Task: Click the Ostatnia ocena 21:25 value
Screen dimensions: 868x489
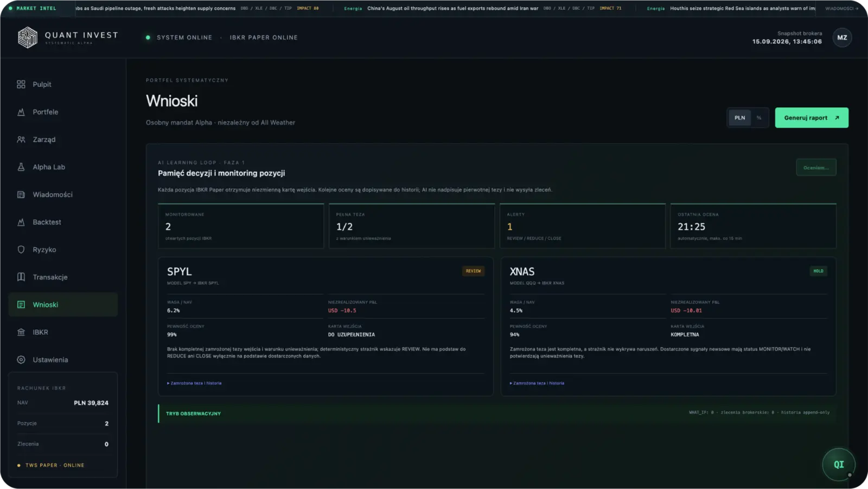Action: (x=691, y=227)
